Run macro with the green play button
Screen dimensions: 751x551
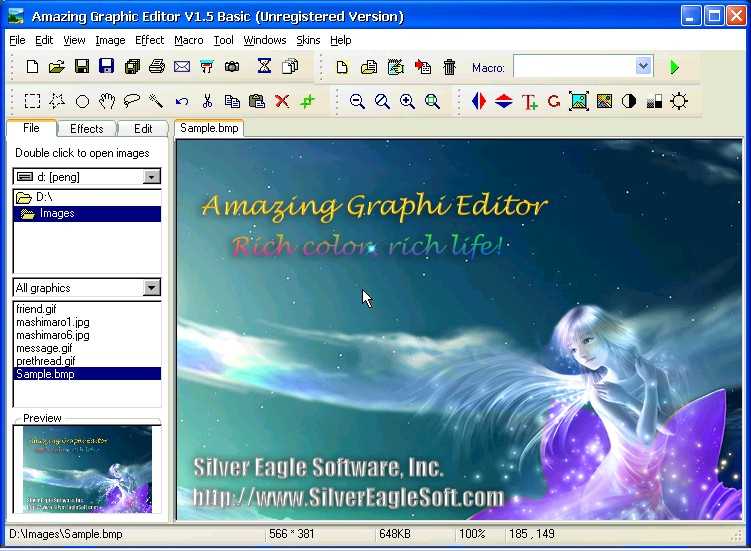[x=674, y=67]
